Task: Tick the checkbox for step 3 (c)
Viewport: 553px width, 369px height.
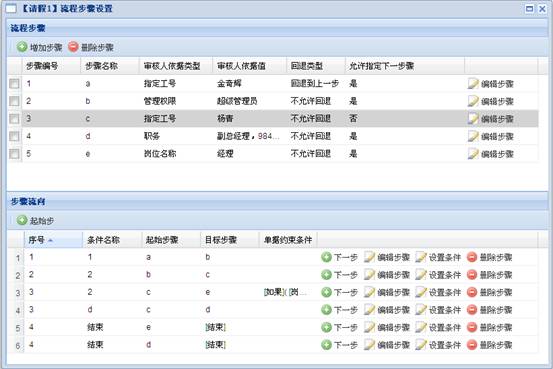Action: pos(14,119)
